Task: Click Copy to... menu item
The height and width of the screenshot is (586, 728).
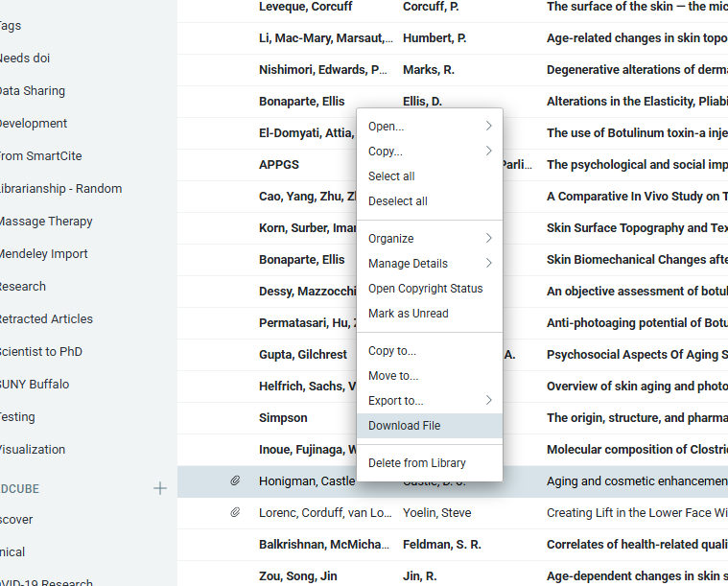Action: [x=391, y=351]
